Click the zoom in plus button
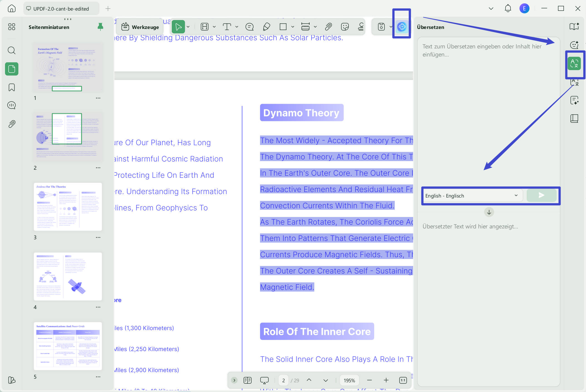Screen dimensions: 586x392 pos(386,380)
